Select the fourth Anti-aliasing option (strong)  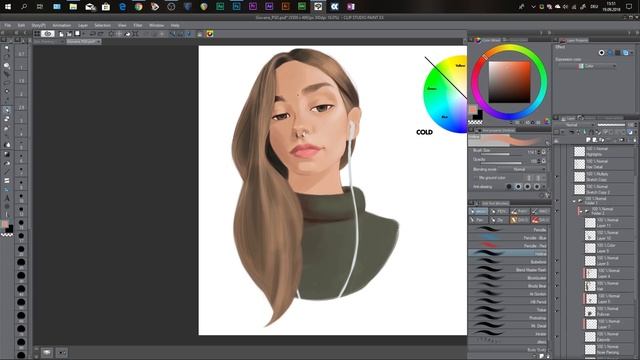(x=537, y=187)
